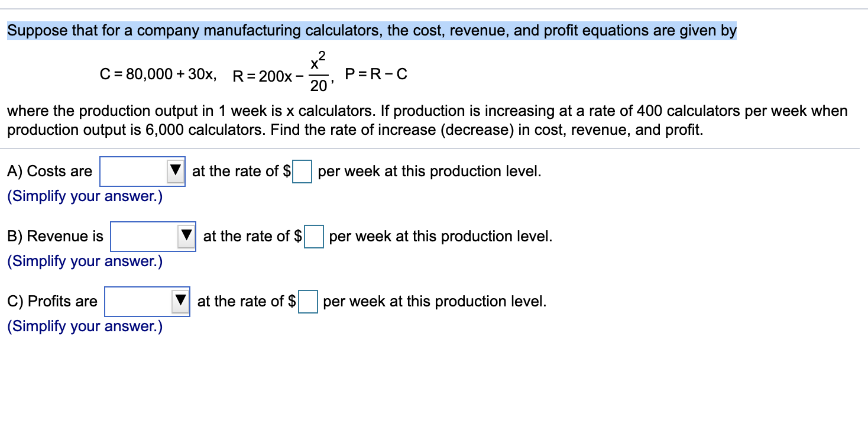This screenshot has width=868, height=446.
Task: Click the dropdown triangle next to 'Revenue is'
Action: (x=186, y=236)
